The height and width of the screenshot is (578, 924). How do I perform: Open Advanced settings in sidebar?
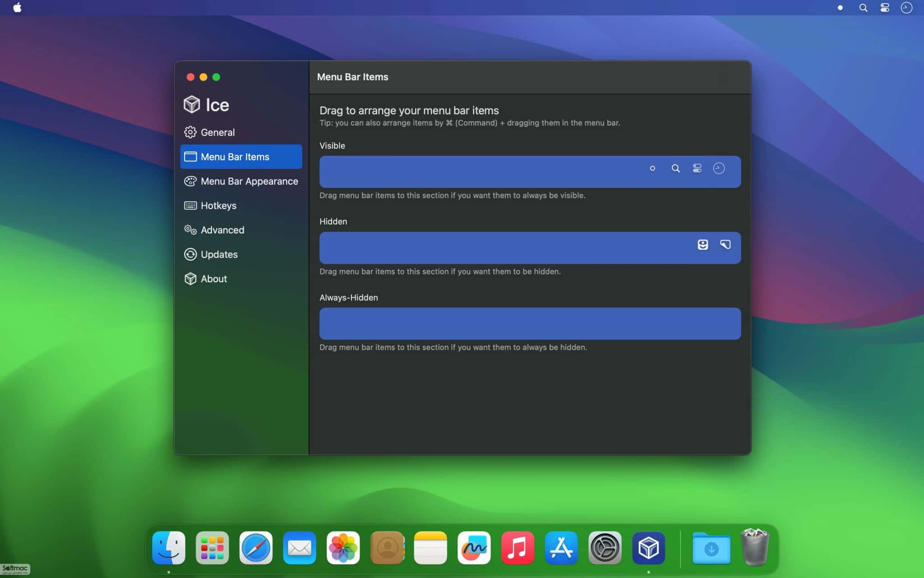pos(241,230)
